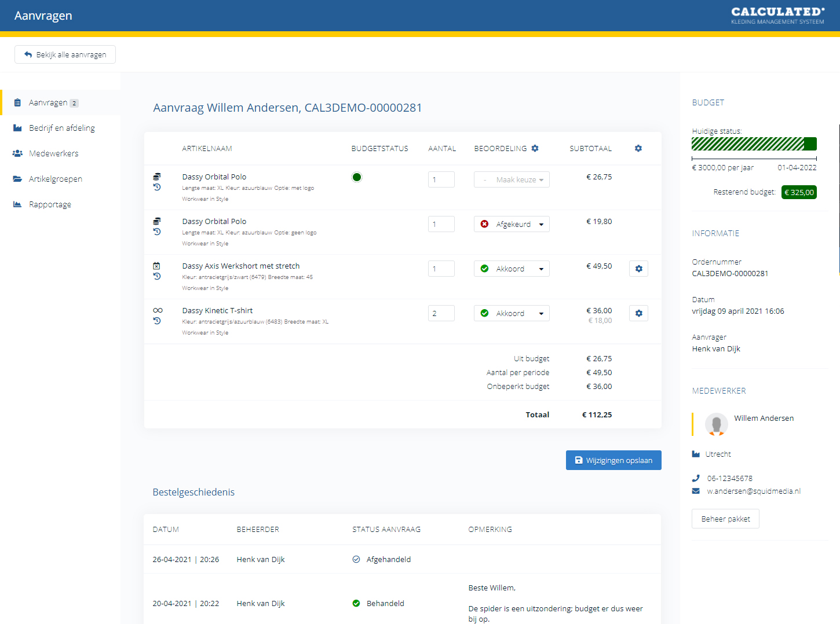Click gear icon next to Beoordeling header
The image size is (840, 624).
point(535,148)
